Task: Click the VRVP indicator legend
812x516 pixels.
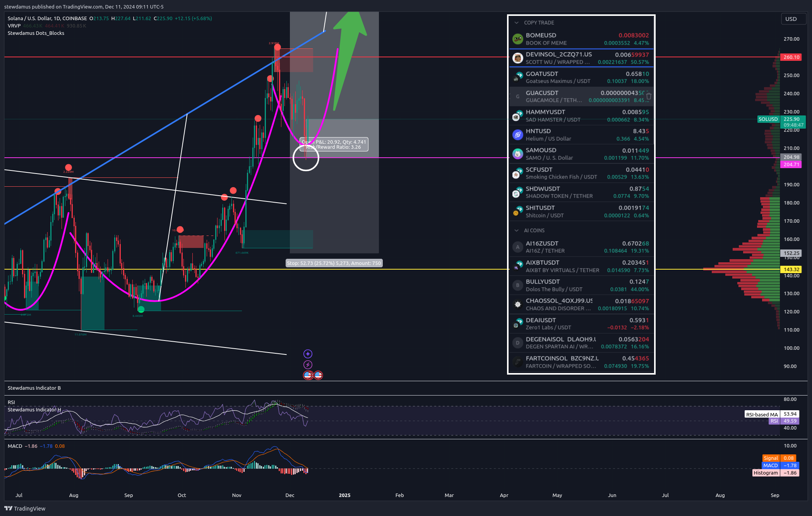Action: 14,26
